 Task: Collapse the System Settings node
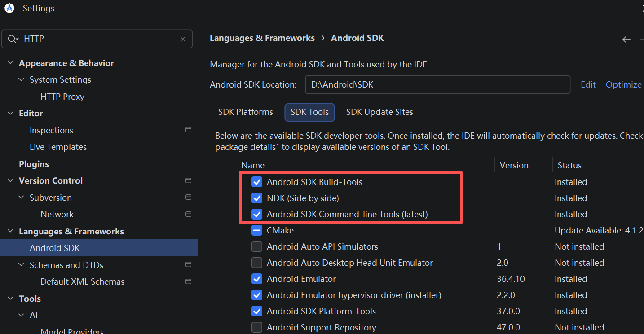pyautogui.click(x=21, y=79)
